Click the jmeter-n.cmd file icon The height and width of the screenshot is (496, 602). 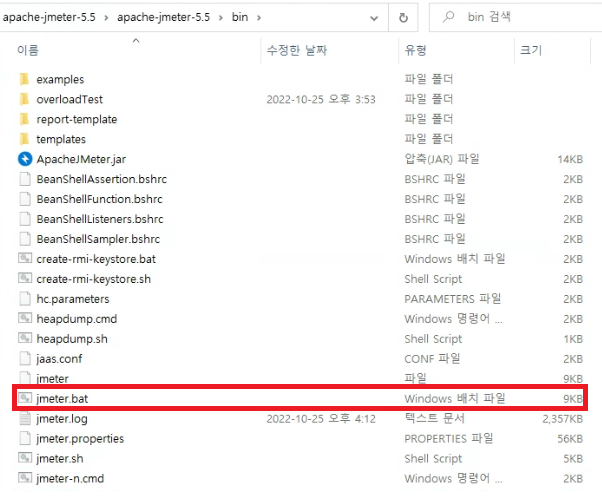point(25,478)
